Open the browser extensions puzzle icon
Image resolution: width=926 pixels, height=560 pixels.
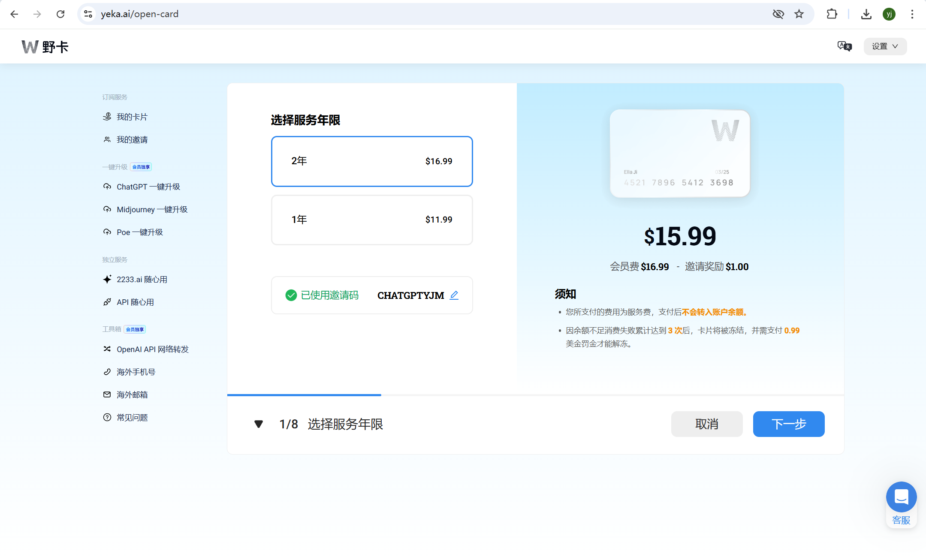[832, 14]
